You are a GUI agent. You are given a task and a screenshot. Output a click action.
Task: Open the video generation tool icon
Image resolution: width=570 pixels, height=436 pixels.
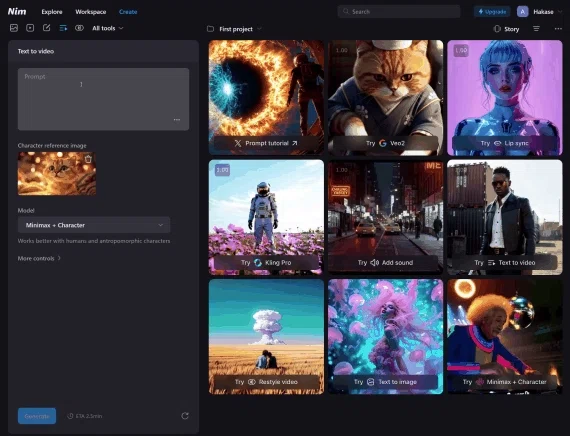pos(30,28)
